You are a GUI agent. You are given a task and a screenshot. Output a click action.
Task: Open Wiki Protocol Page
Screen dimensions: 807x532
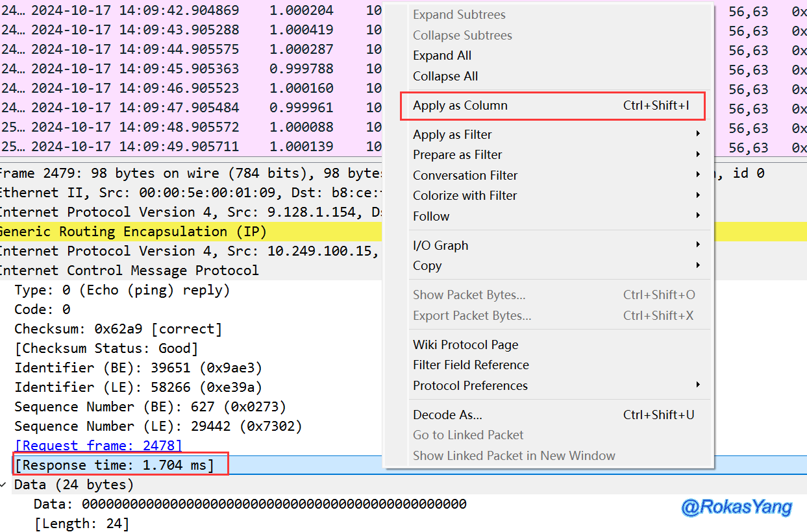point(466,345)
